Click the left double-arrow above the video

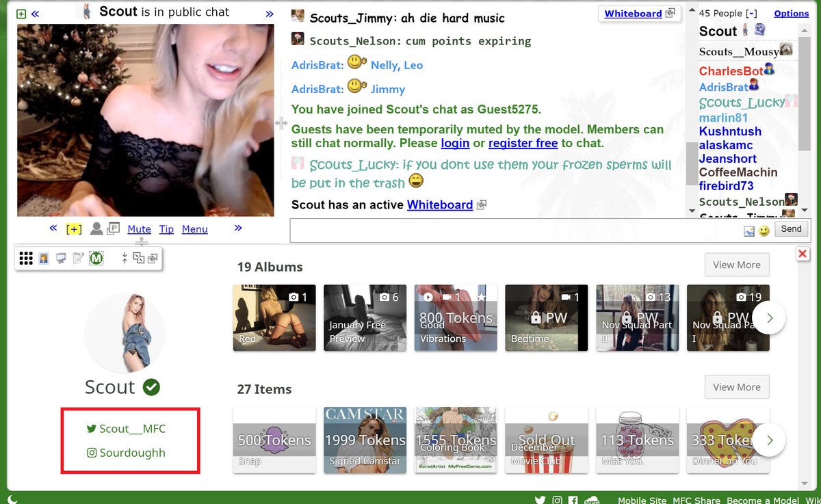click(35, 14)
